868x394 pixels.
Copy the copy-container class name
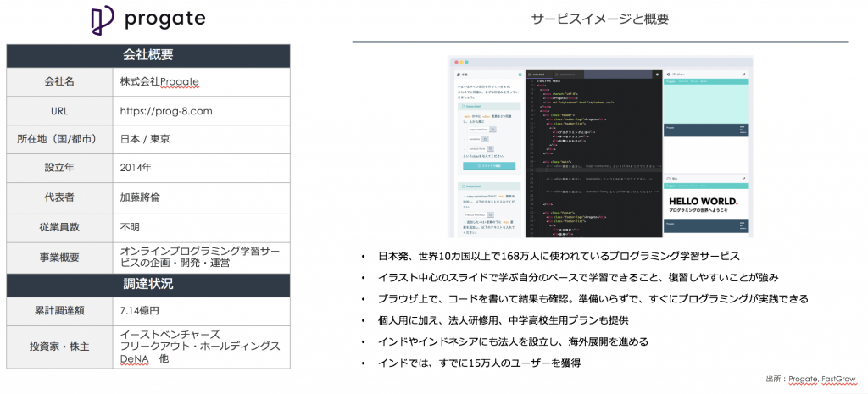pos(493,130)
